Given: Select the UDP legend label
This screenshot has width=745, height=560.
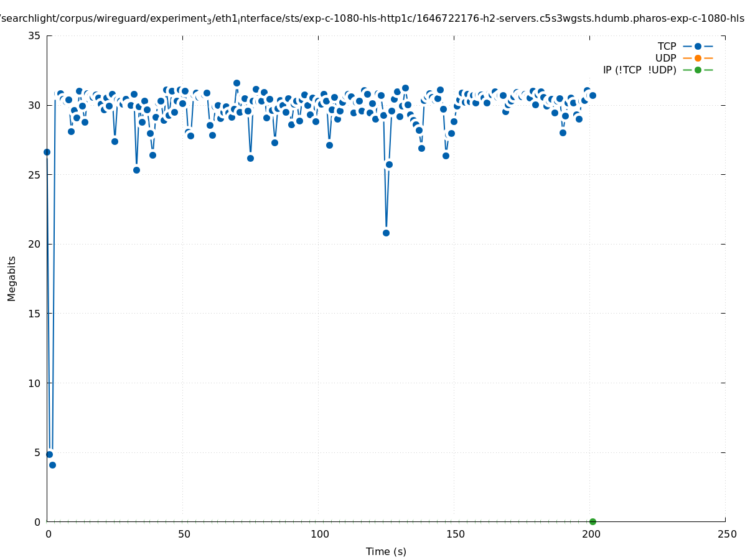Looking at the screenshot, I should click(x=665, y=58).
